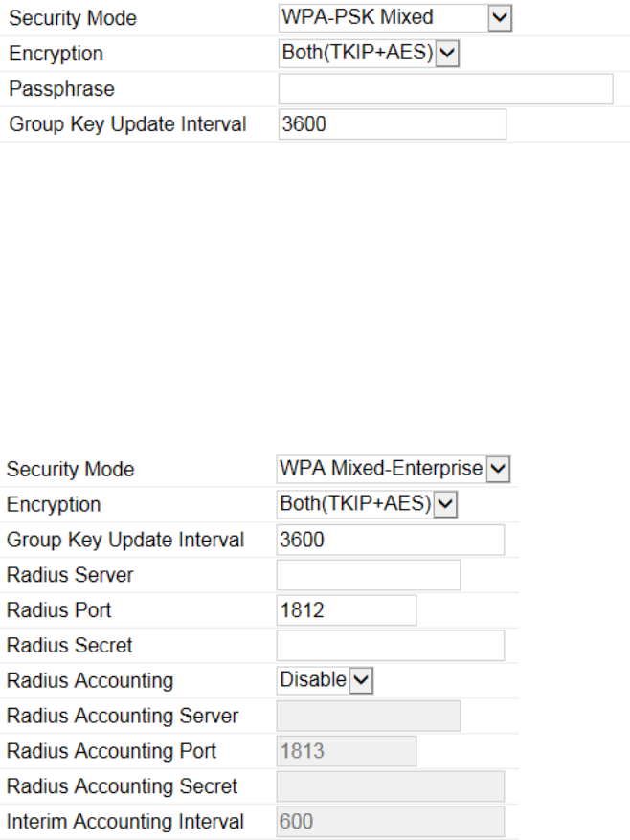Click Interim Accounting Interval field showing 600

(390, 822)
